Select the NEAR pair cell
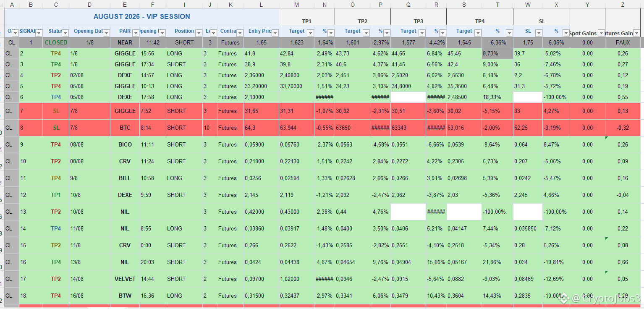The image size is (644, 309). (x=125, y=42)
